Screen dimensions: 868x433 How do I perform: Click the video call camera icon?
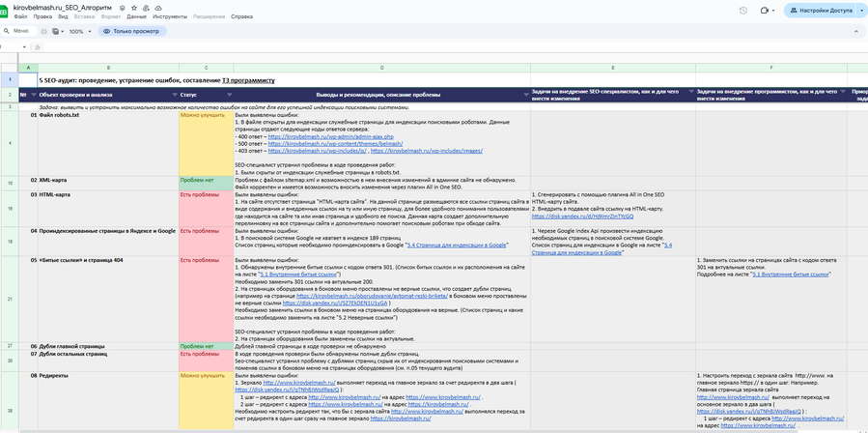[765, 11]
